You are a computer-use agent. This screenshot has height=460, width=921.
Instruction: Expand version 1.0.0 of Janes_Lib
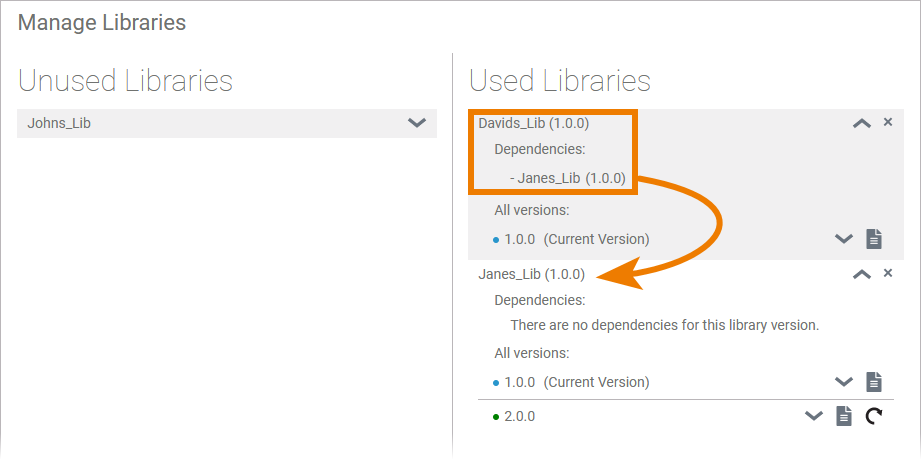coord(844,382)
